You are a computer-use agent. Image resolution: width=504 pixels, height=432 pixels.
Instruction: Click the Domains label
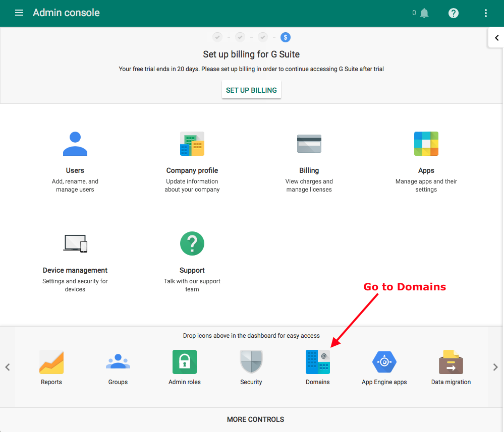pos(317,382)
